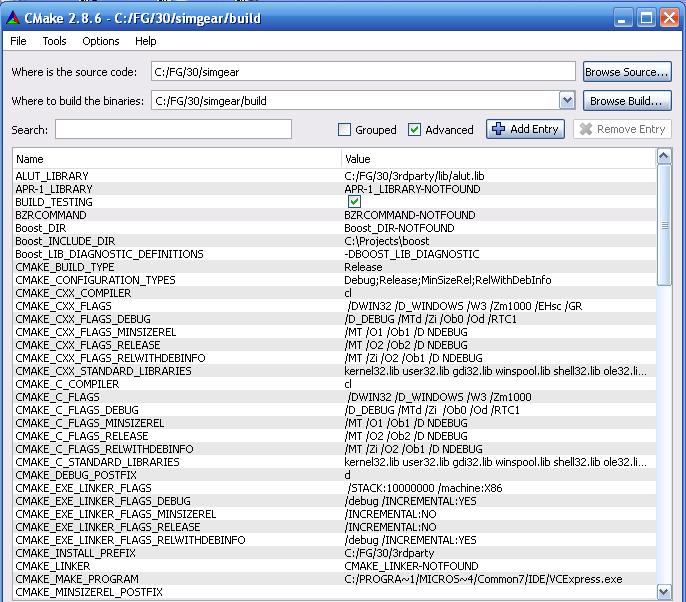The image size is (686, 602).
Task: Click the Browse Build button
Action: (627, 100)
